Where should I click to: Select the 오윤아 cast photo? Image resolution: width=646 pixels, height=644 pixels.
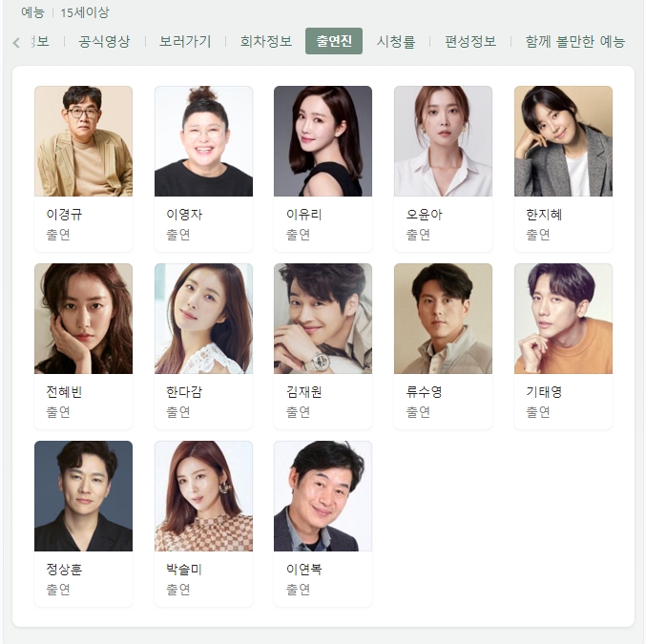(444, 141)
